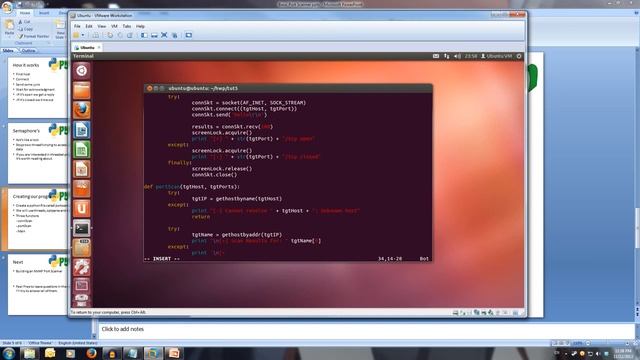Click Copy in PowerPoint Clipboard group

click(x=26, y=29)
